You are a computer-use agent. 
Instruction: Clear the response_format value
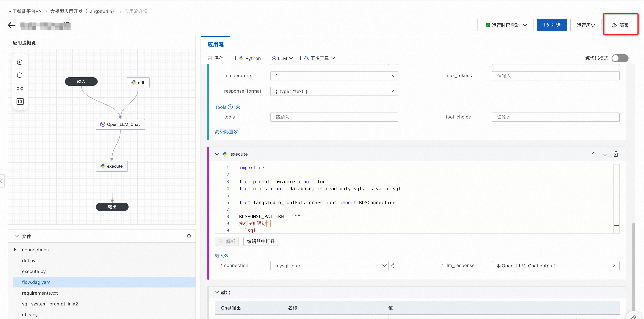point(393,91)
